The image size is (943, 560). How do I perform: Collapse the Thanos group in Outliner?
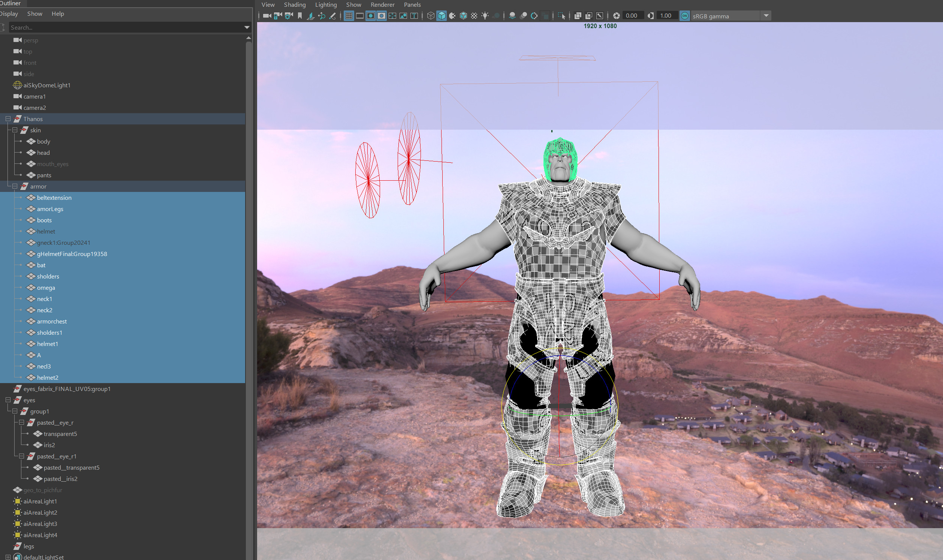point(8,118)
